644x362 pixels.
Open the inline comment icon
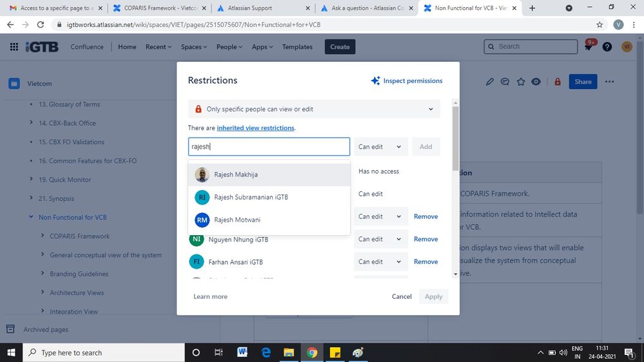[x=505, y=82]
